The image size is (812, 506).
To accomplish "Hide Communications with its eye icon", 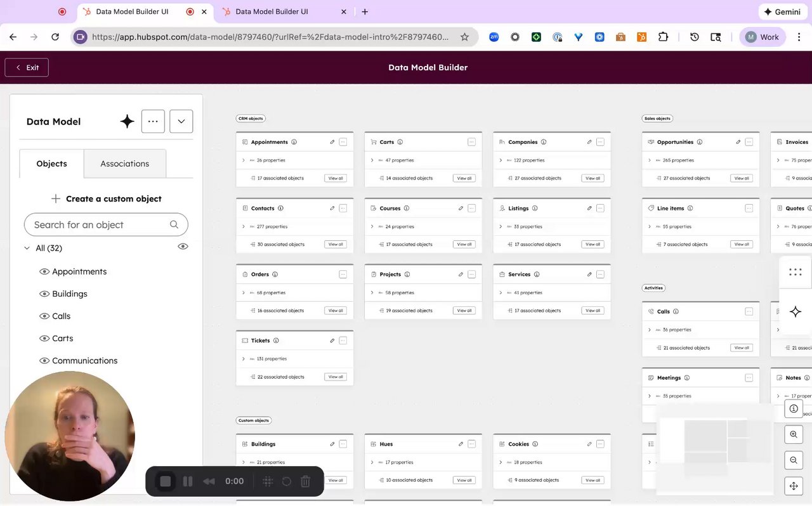I will (44, 360).
